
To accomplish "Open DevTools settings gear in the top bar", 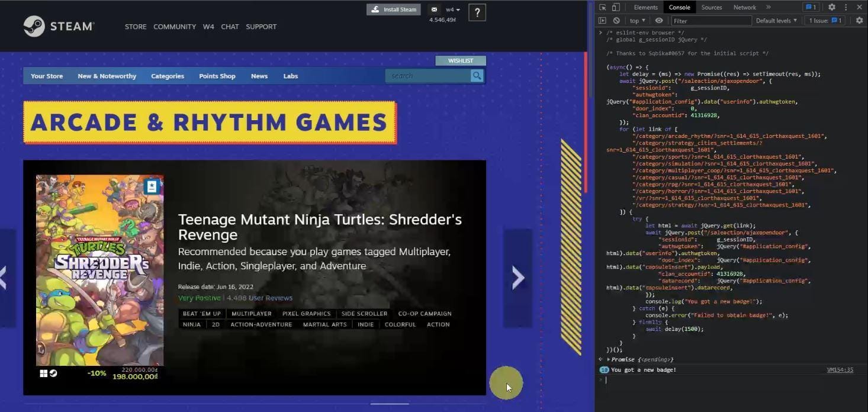I will click(831, 7).
